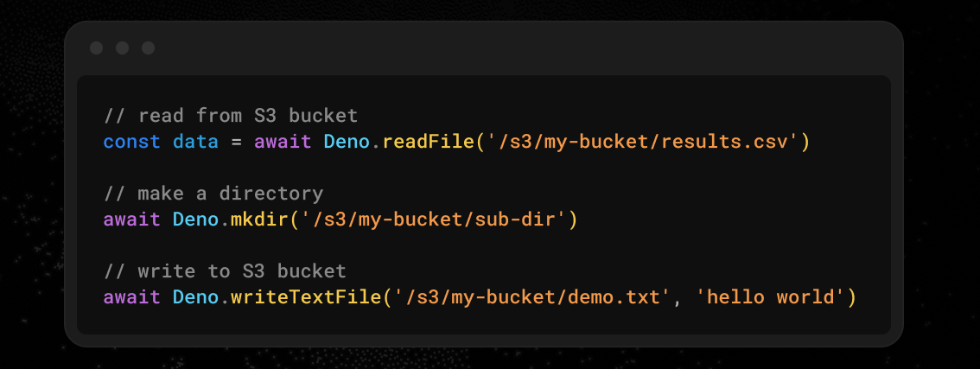Click the "mkdir" method name
The height and width of the screenshot is (369, 980).
point(261,219)
